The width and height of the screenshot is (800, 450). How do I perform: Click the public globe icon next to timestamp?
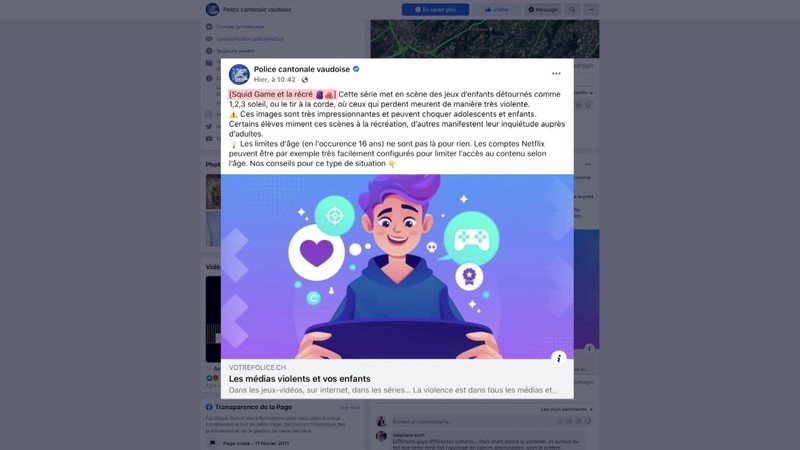tap(305, 80)
